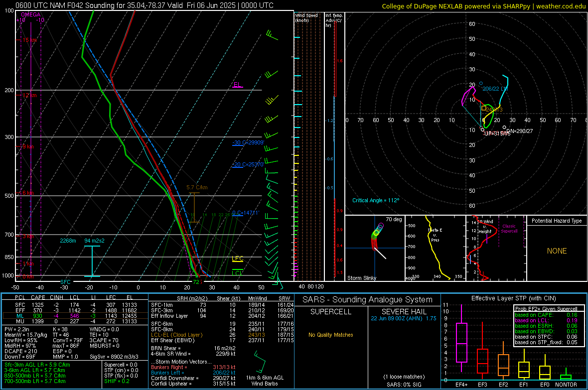Click the 'Sfc-3km AGL LR = 5.9 C/km' line

pos(37,365)
